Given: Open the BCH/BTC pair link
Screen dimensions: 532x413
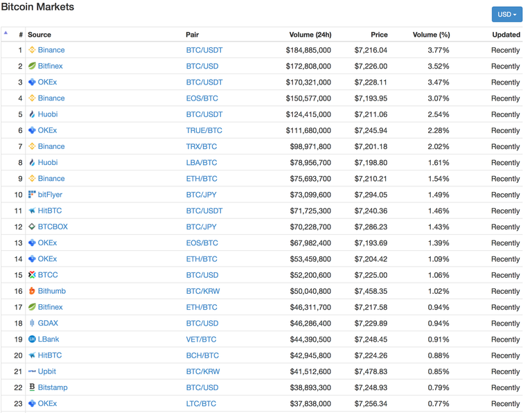Looking at the screenshot, I should [202, 355].
